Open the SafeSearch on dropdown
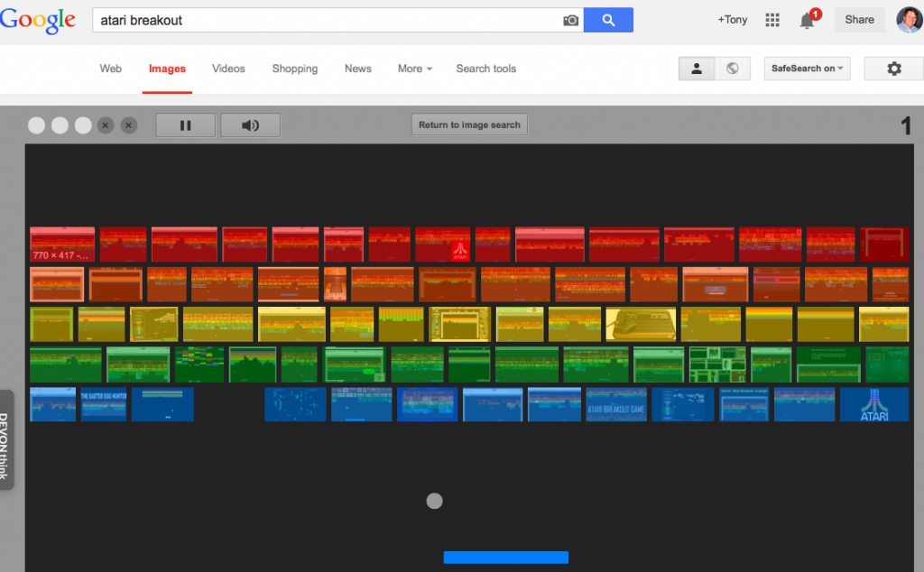Viewport: 924px width, 572px height. 806,68
